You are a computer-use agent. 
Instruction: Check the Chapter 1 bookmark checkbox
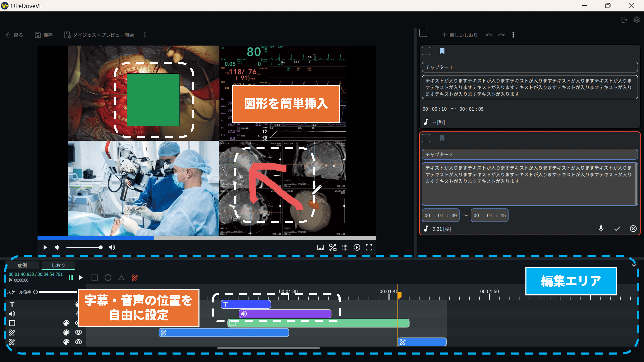[x=426, y=51]
